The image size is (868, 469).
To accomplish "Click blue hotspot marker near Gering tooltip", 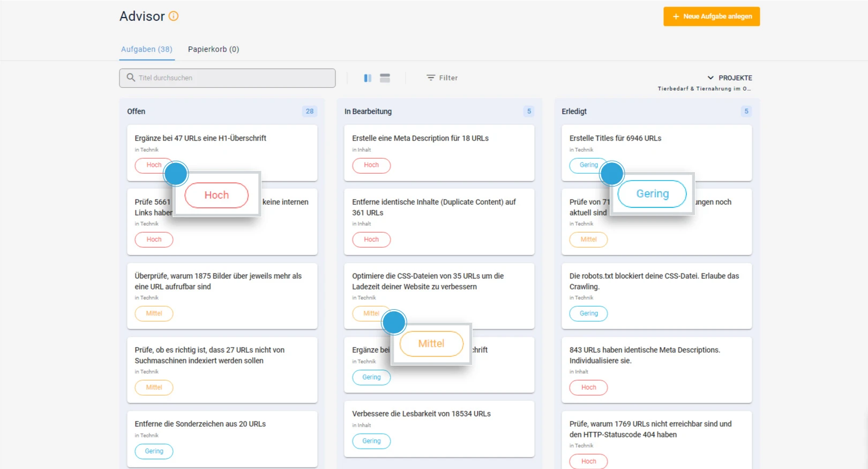I will (612, 173).
